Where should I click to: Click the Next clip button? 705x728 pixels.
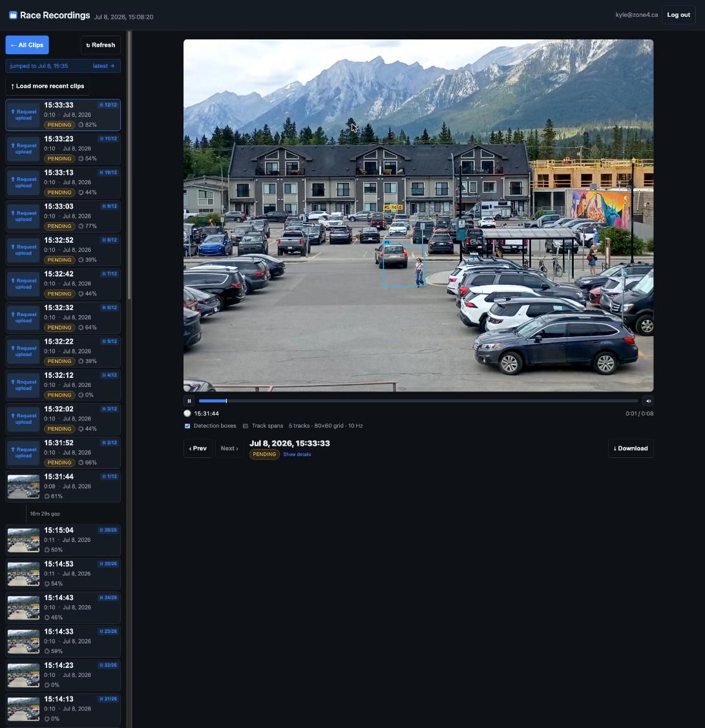[x=229, y=448]
